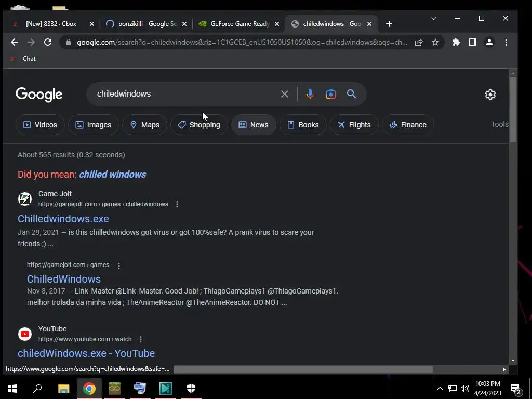
Task: Open the Chrome profile menu
Action: (489, 42)
